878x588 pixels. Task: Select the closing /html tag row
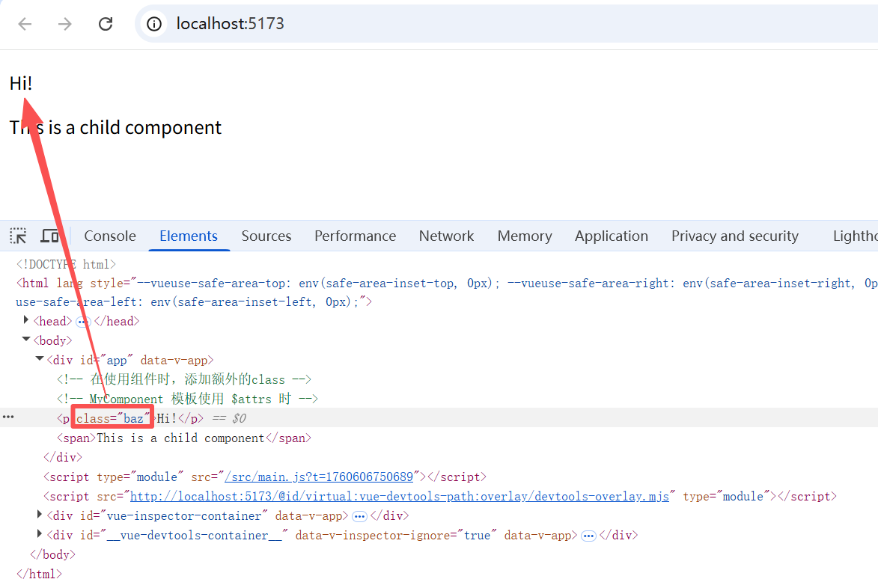click(x=39, y=575)
